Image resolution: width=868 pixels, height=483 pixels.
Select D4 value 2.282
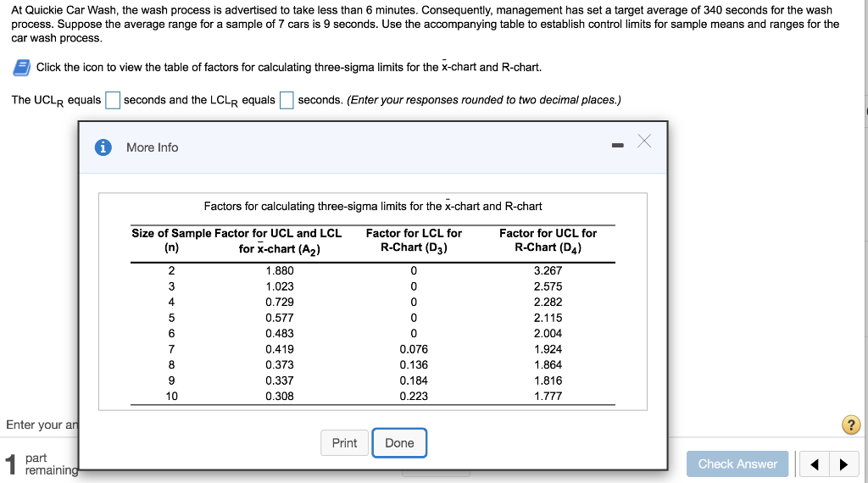[x=548, y=302]
